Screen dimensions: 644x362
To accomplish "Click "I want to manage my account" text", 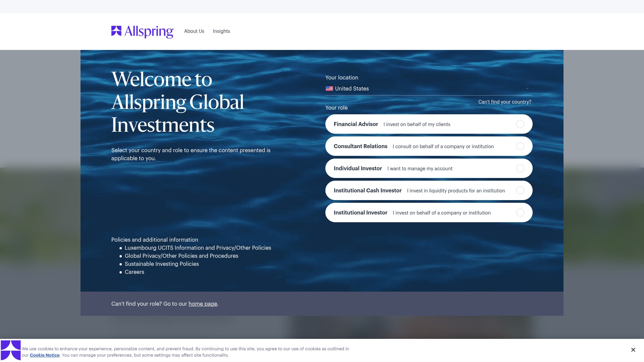I will pyautogui.click(x=420, y=169).
